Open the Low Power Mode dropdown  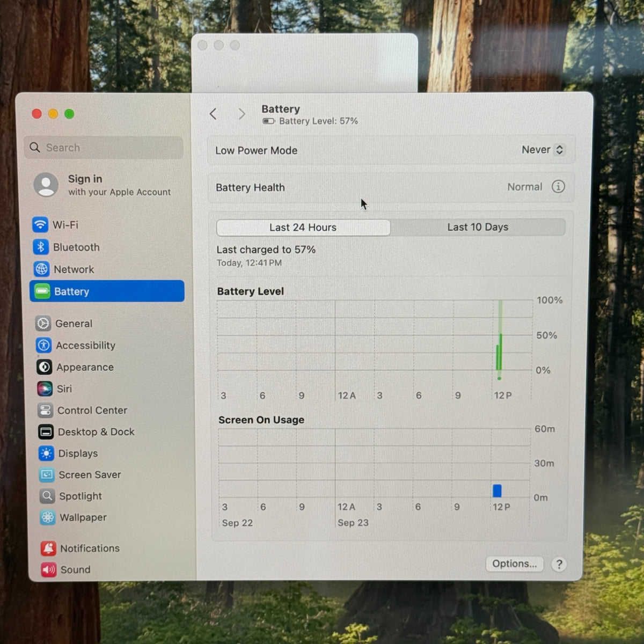543,150
